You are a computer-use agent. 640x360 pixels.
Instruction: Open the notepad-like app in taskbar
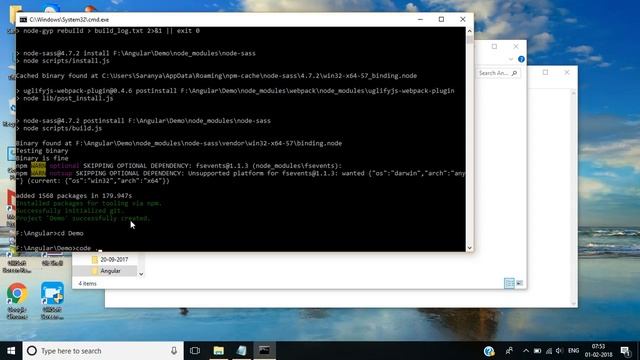click(241, 351)
